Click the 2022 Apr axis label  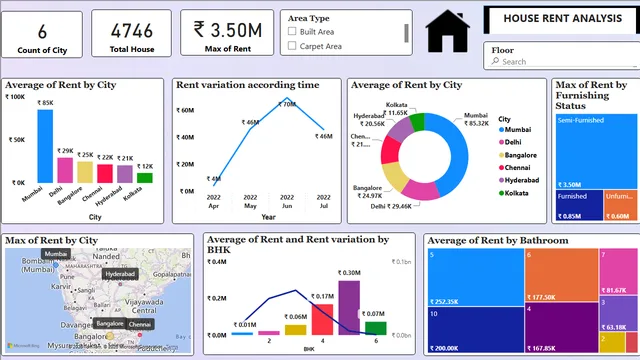pos(213,201)
